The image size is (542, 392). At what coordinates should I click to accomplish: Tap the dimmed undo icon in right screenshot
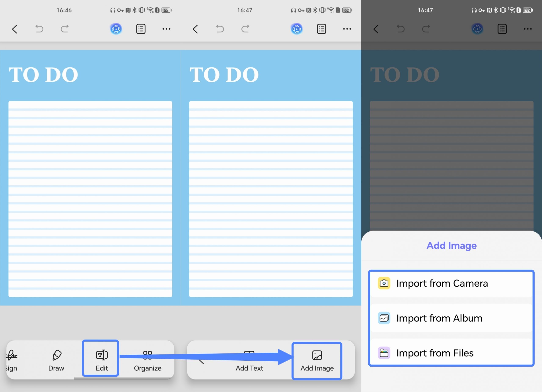[401, 29]
